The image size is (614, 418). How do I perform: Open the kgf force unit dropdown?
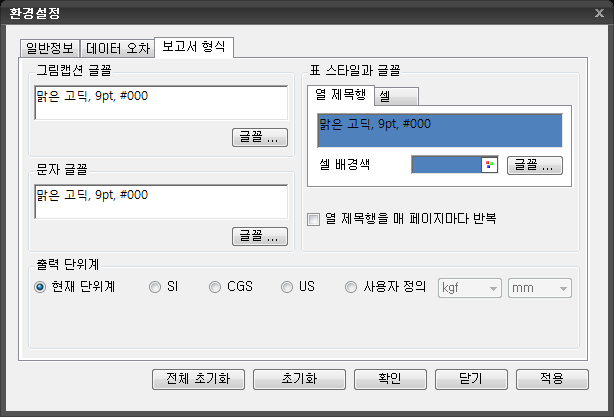(x=469, y=288)
